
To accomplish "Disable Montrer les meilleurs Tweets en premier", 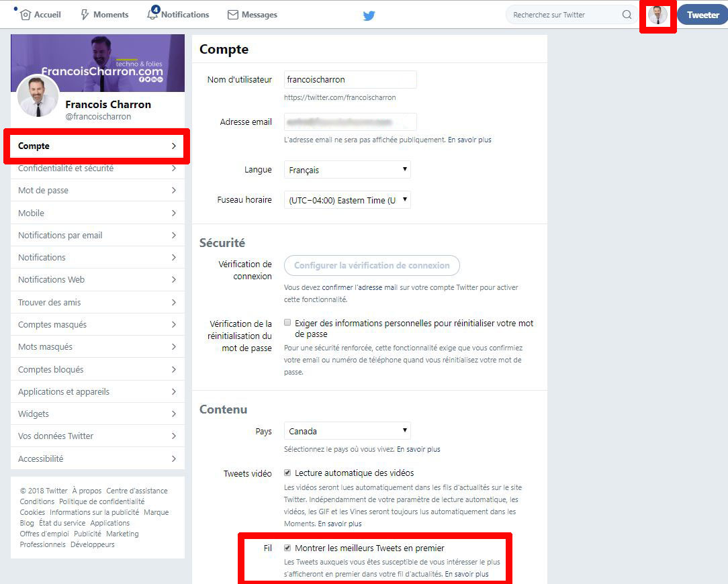I will tap(287, 547).
